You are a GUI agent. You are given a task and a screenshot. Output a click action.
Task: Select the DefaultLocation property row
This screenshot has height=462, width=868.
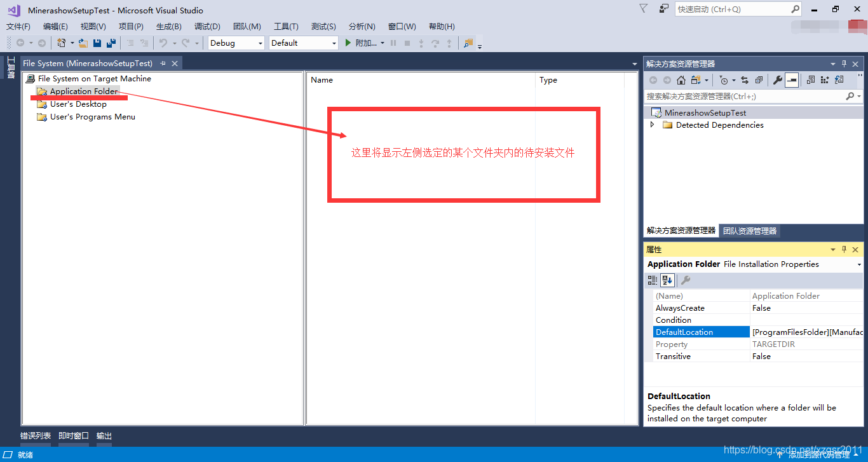click(x=758, y=332)
